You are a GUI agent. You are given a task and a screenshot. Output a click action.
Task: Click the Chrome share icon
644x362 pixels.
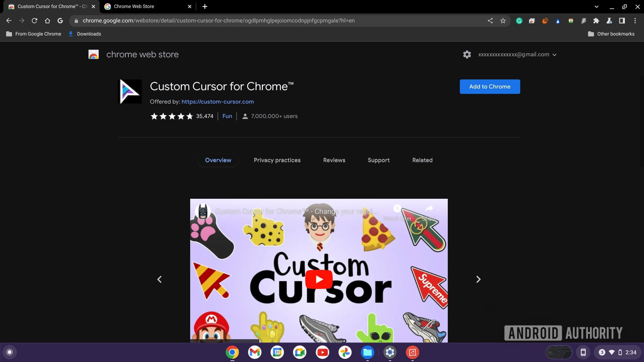coord(490,20)
